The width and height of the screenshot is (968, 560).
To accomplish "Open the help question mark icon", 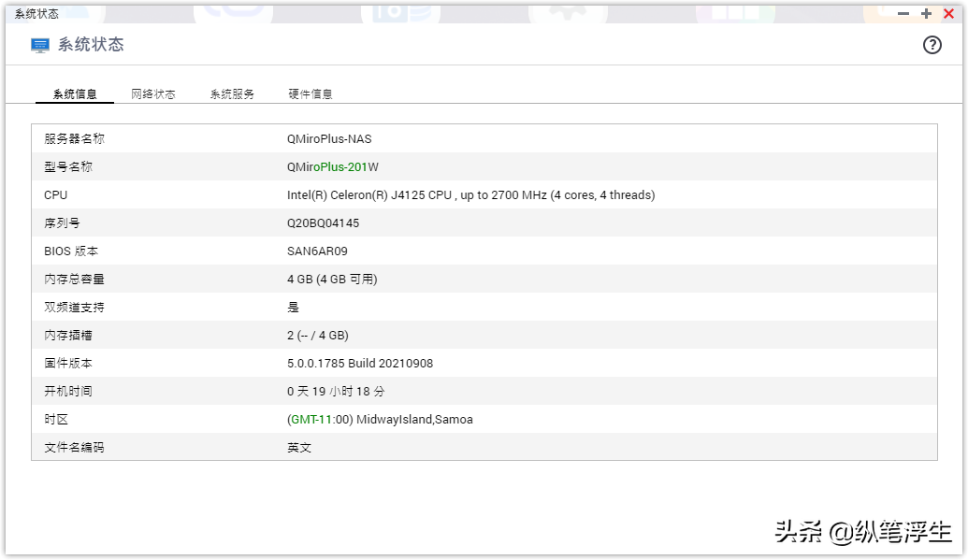I will [932, 45].
